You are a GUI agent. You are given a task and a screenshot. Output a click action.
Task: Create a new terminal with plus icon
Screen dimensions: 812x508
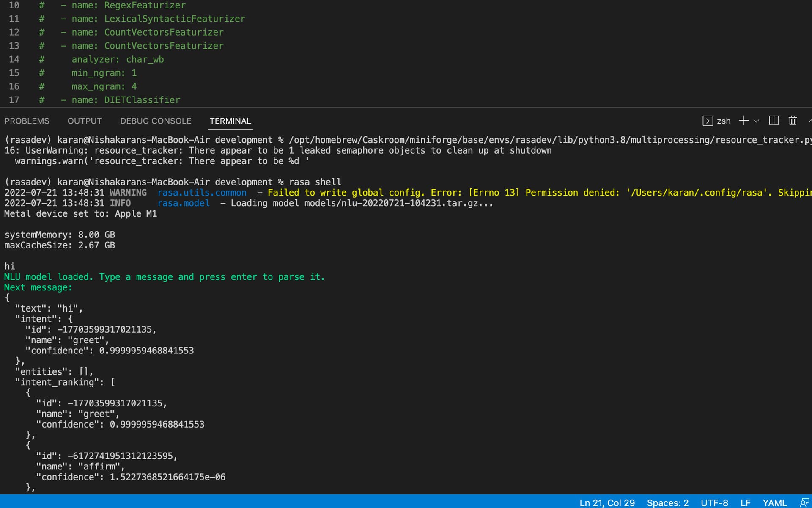743,121
